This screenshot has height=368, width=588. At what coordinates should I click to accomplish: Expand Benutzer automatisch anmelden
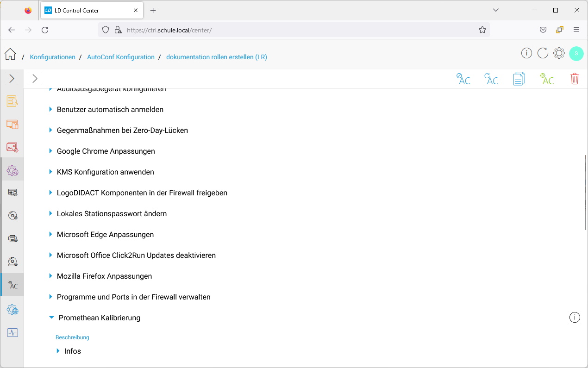pos(50,109)
